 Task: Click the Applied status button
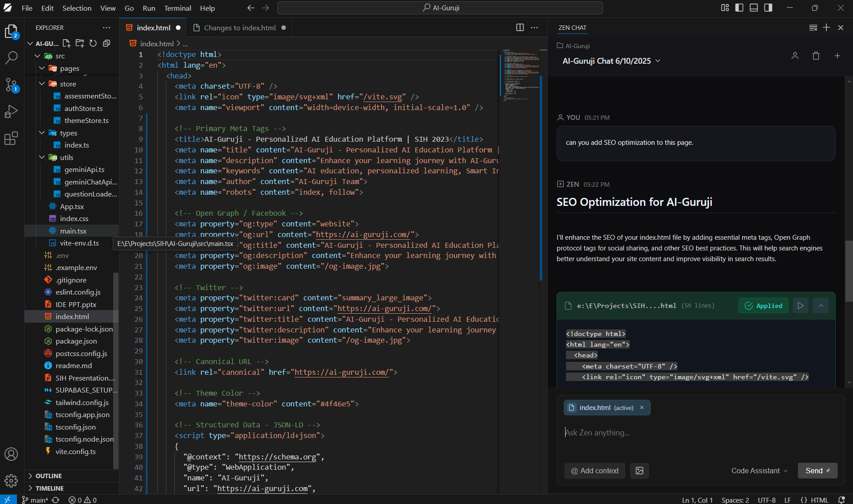[763, 306]
